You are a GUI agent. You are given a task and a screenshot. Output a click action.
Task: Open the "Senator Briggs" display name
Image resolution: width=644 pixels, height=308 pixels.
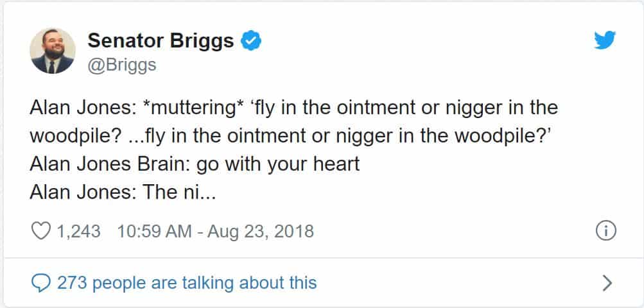coord(160,41)
